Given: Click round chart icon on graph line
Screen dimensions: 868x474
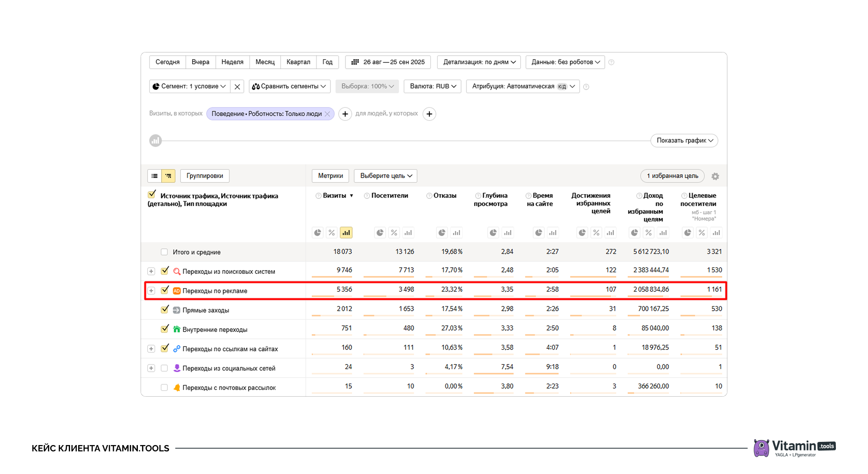Looking at the screenshot, I should coord(156,141).
